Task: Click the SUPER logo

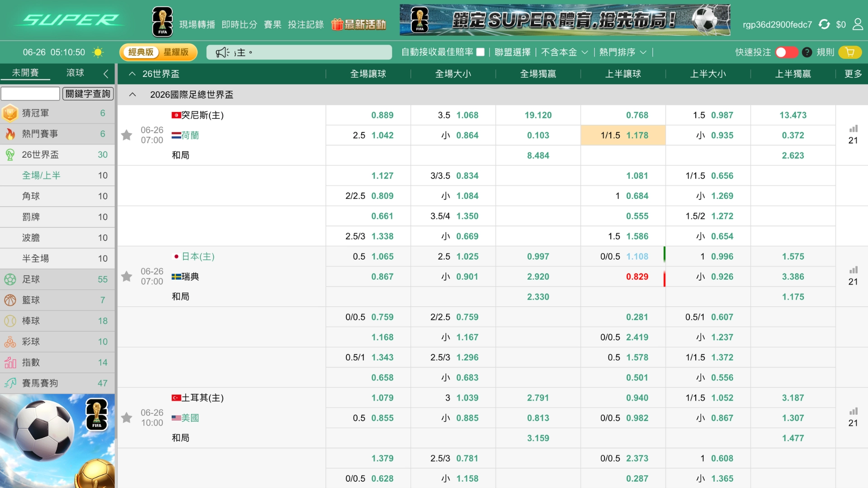Action: pos(70,20)
